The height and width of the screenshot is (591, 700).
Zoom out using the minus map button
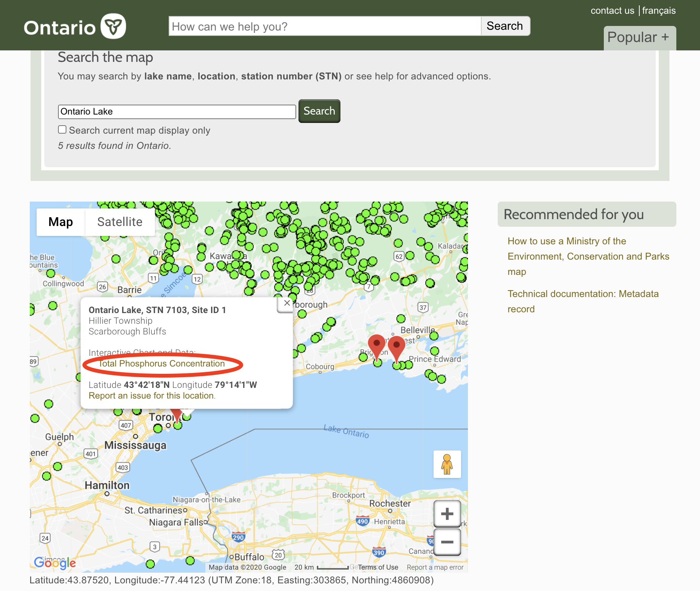click(x=447, y=542)
